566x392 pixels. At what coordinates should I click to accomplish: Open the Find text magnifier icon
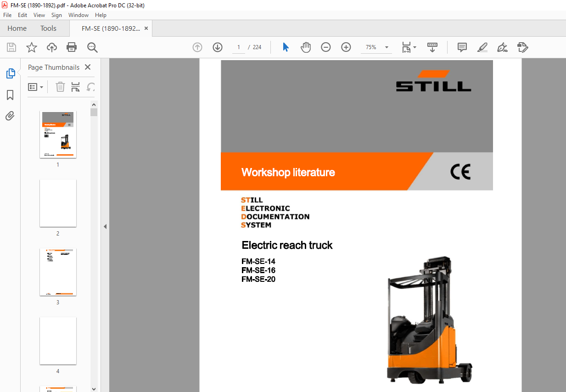click(92, 47)
